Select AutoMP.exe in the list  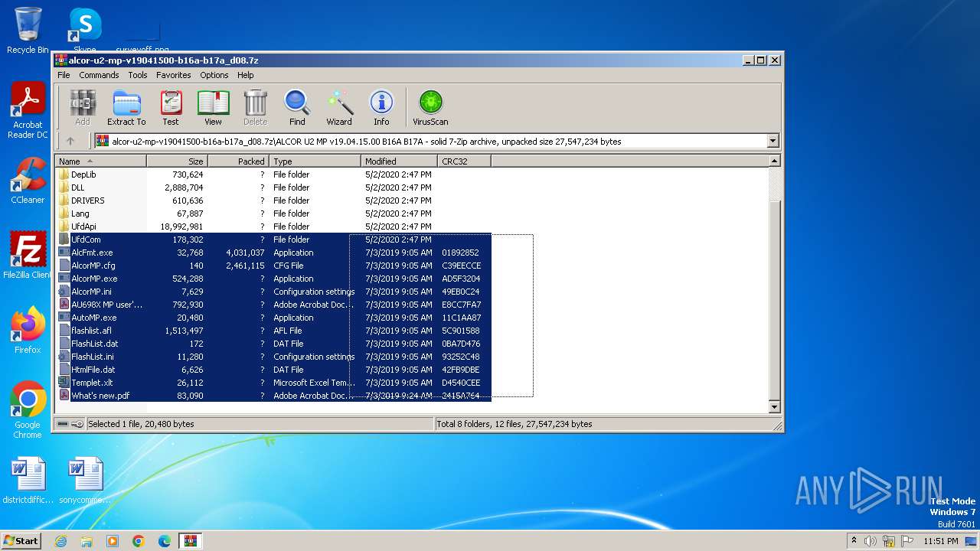(93, 318)
